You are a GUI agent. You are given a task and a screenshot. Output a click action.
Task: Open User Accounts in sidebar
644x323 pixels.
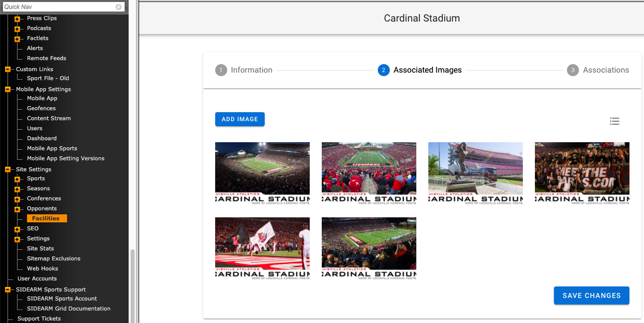click(37, 278)
